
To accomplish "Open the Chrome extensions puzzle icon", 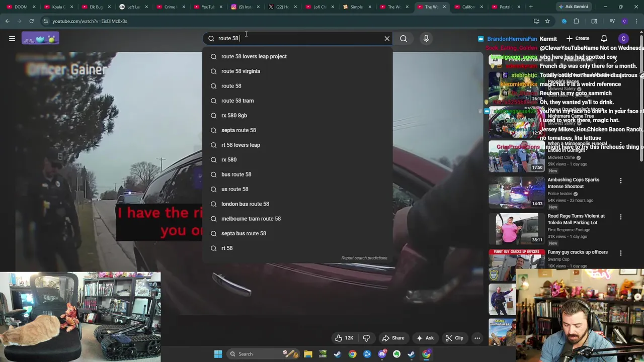I will point(577,21).
